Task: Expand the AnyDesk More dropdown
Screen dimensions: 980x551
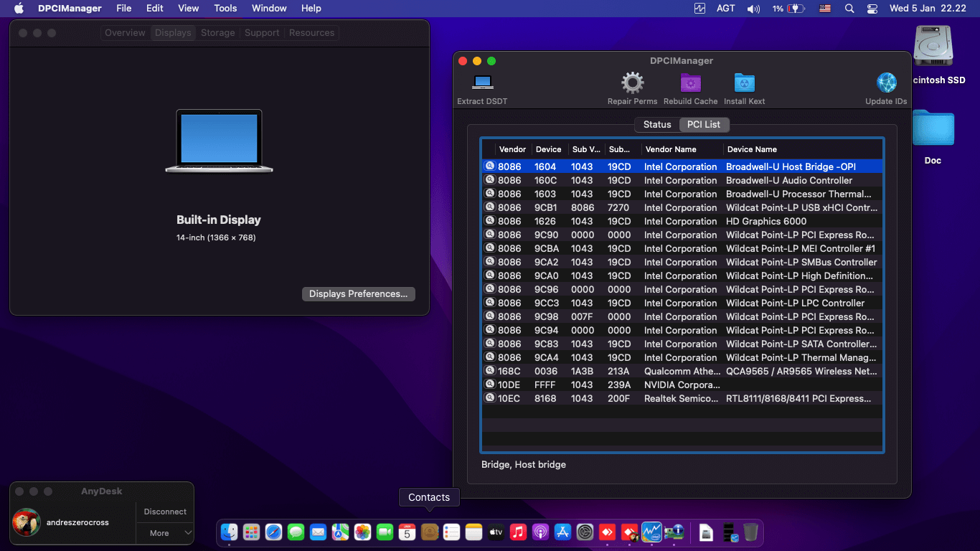Action: (166, 533)
